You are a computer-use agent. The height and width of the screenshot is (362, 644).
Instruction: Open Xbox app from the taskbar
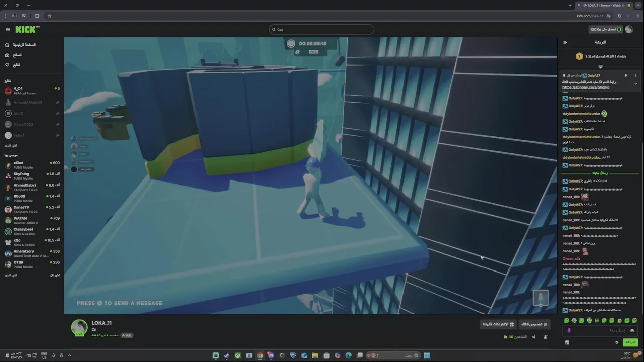pyautogui.click(x=237, y=355)
